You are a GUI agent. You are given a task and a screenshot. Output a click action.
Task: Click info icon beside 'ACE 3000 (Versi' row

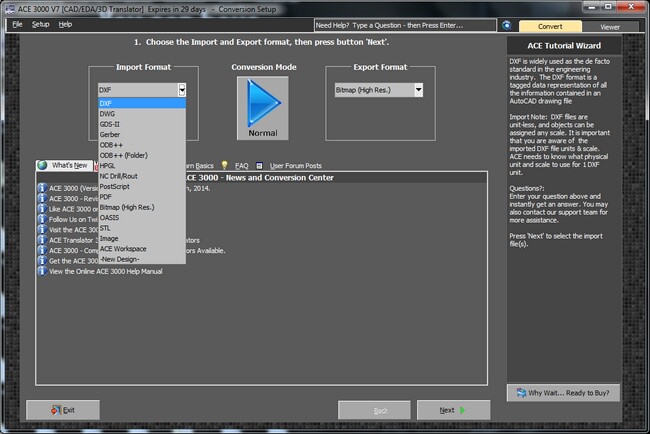point(42,188)
